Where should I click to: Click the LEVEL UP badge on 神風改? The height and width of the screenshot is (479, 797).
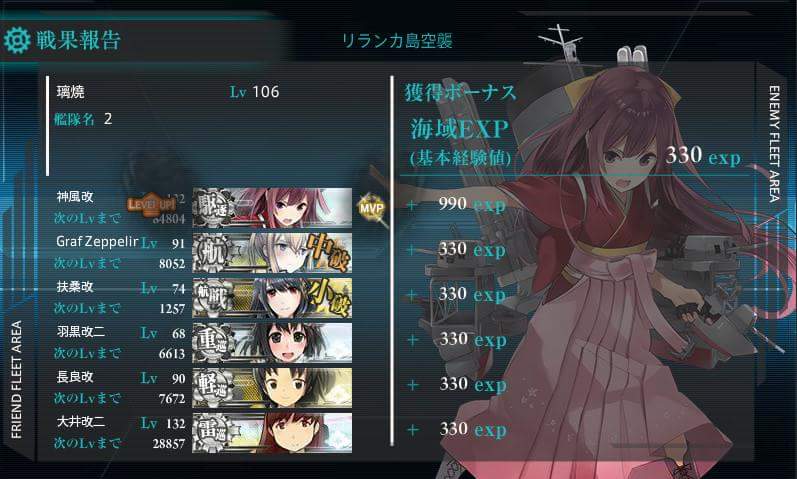click(151, 205)
